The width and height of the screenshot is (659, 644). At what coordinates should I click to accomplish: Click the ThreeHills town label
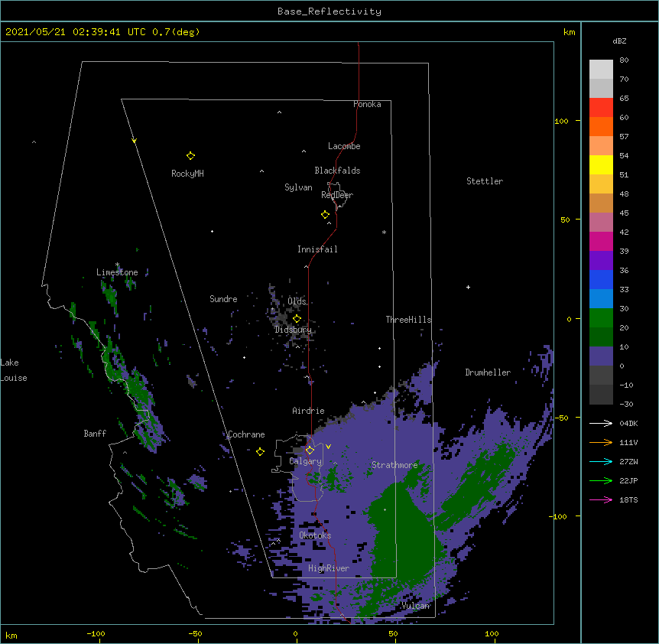pos(408,320)
